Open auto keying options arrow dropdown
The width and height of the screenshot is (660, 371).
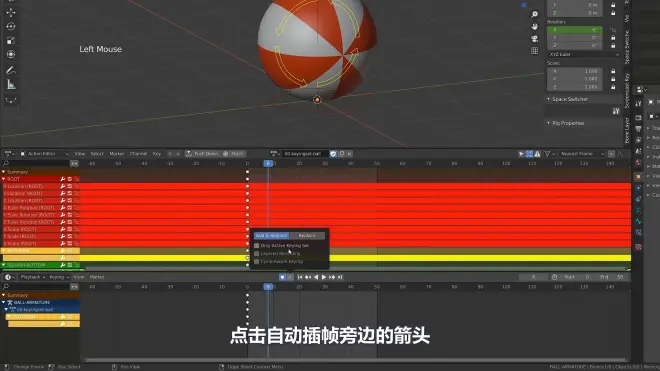[290, 277]
